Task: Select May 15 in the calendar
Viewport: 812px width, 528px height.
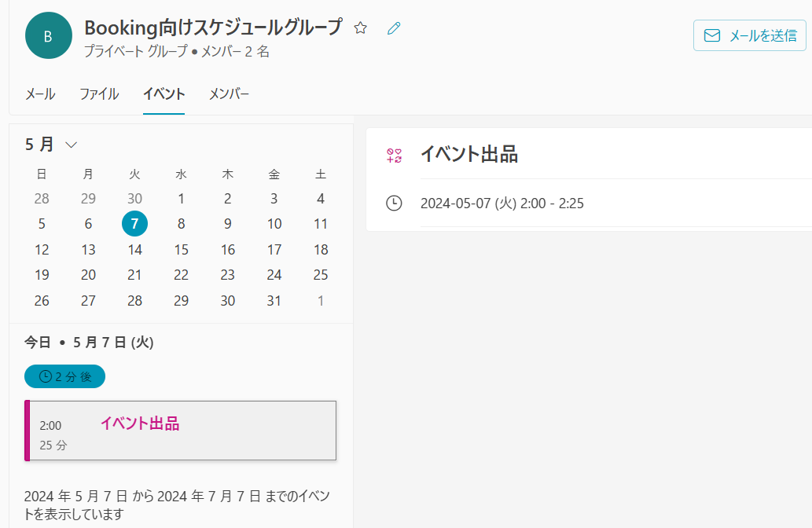Action: pyautogui.click(x=182, y=250)
